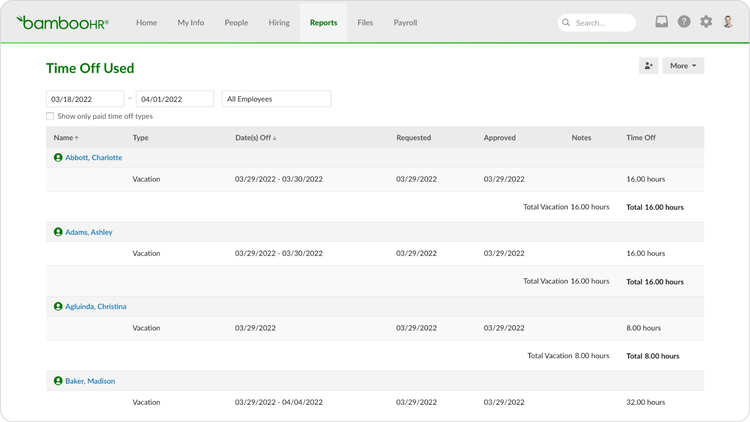Click the Requested column header

click(x=414, y=138)
